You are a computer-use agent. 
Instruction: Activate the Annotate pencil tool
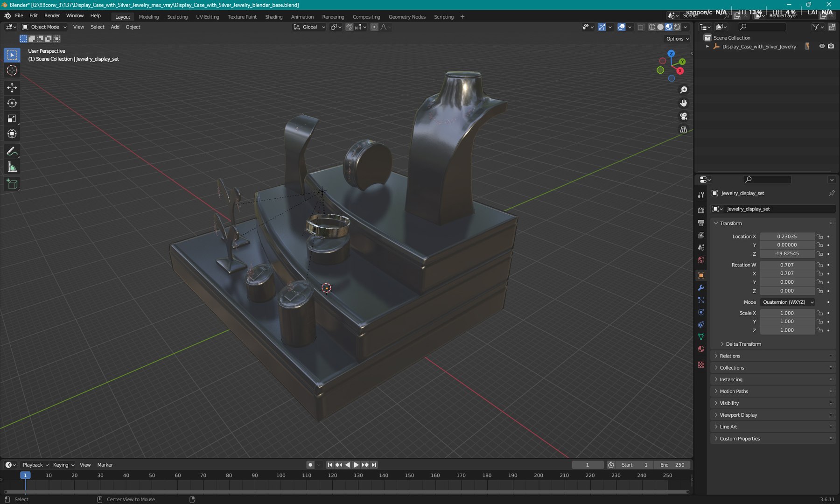tap(12, 152)
